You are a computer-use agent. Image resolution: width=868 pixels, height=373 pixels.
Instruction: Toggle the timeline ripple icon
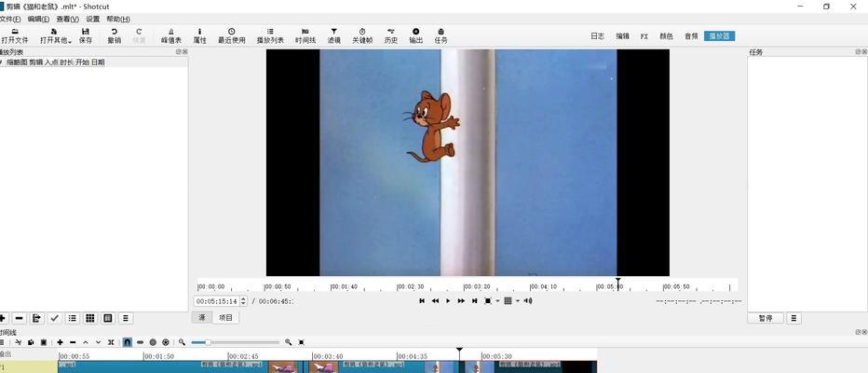(x=153, y=342)
